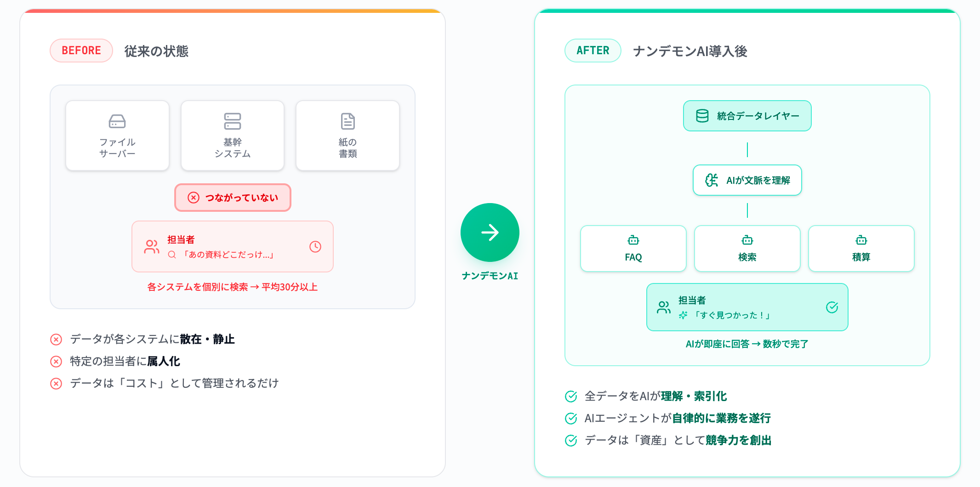Click the BEFORE label pill

81,51
